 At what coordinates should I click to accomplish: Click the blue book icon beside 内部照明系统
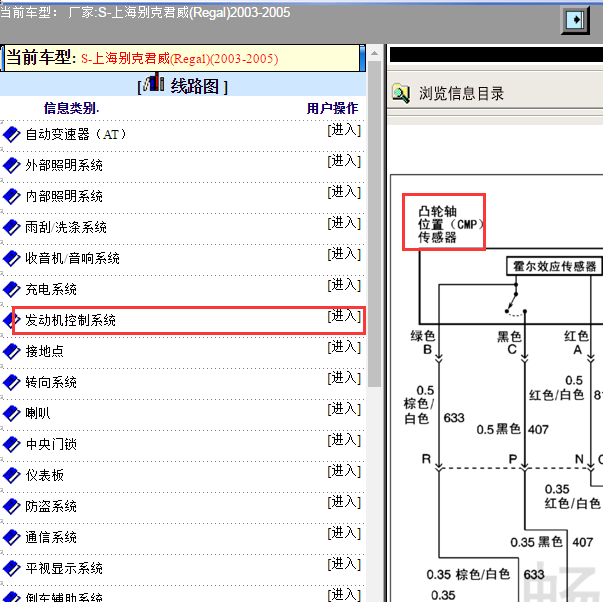[x=11, y=197]
